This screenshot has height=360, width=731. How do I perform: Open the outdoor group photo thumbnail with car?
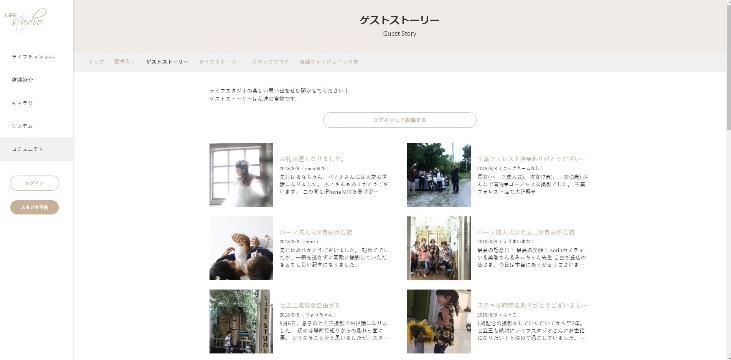click(x=439, y=175)
